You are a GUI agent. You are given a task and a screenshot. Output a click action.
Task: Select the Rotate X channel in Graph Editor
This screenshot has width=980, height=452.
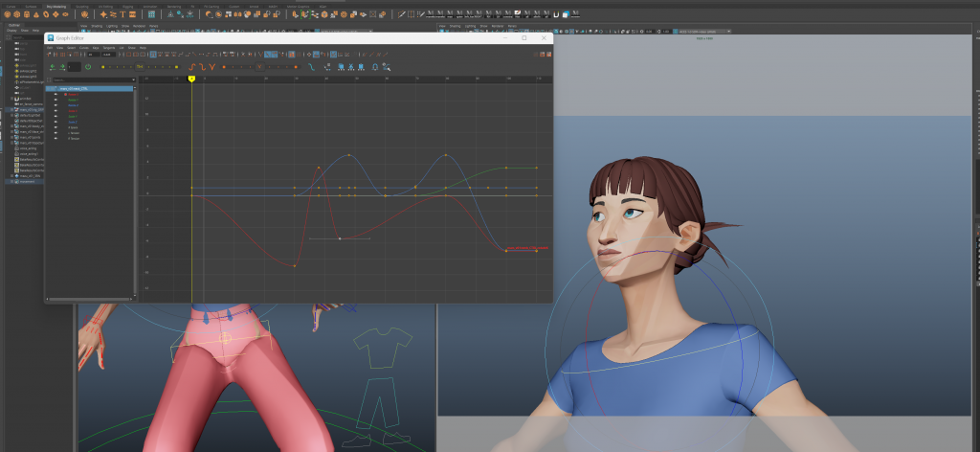click(73, 95)
